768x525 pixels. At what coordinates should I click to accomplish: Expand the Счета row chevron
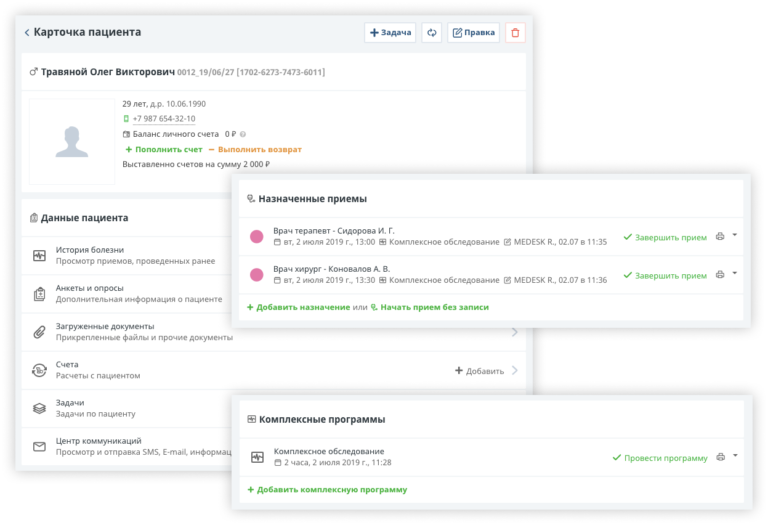coord(515,370)
